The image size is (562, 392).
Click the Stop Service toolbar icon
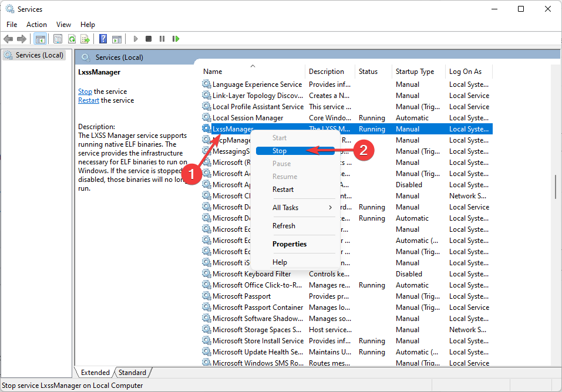pos(149,39)
